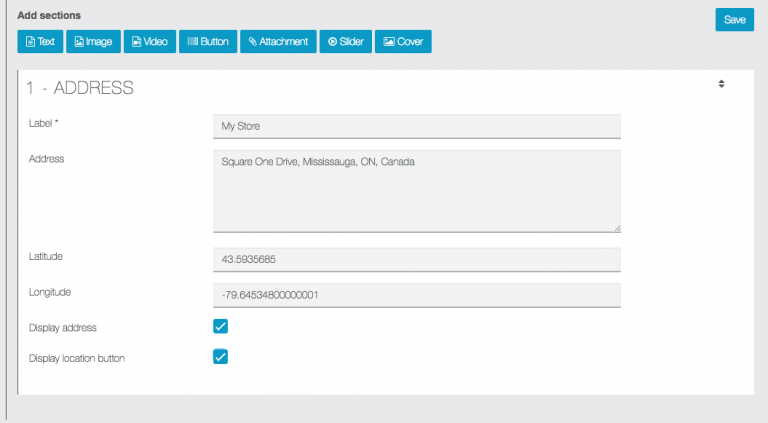Screen dimensions: 768x423
Task: Toggle the Display location button checkbox
Action: [x=221, y=357]
